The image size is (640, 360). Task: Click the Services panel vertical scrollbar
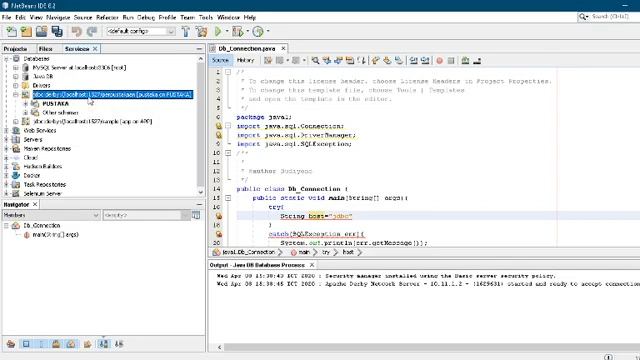(200, 126)
